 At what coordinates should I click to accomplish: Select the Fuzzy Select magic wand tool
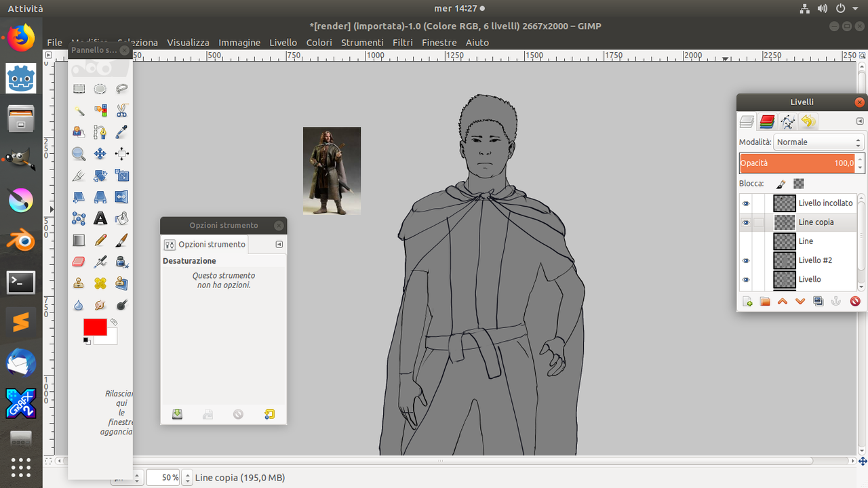(79, 110)
